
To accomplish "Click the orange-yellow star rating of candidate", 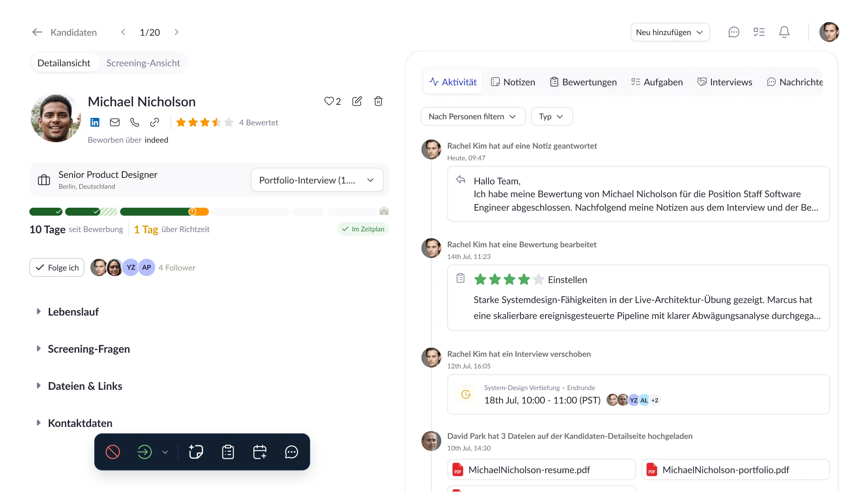I will pos(204,122).
